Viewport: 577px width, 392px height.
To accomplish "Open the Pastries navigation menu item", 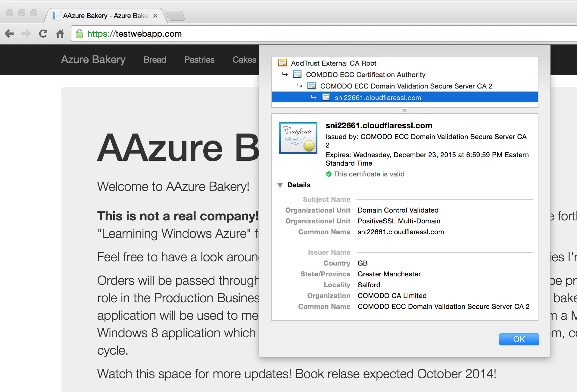I will [x=199, y=60].
